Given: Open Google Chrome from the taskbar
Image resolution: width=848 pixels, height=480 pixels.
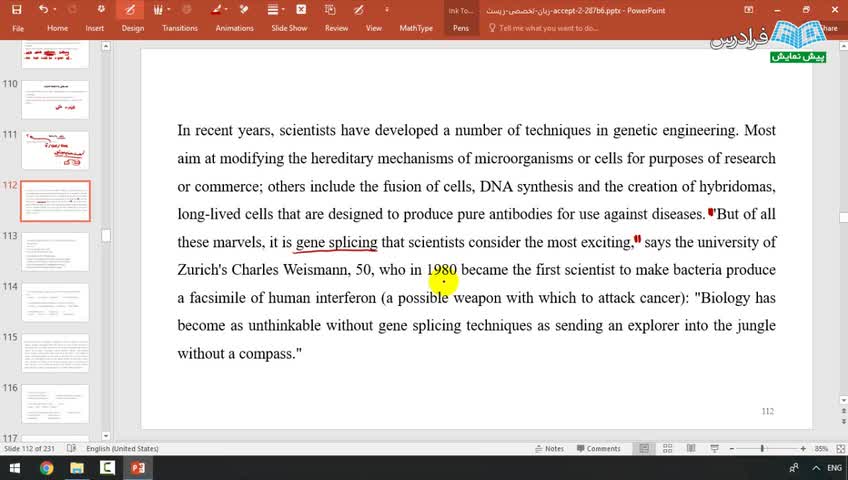Looking at the screenshot, I should click(x=46, y=468).
